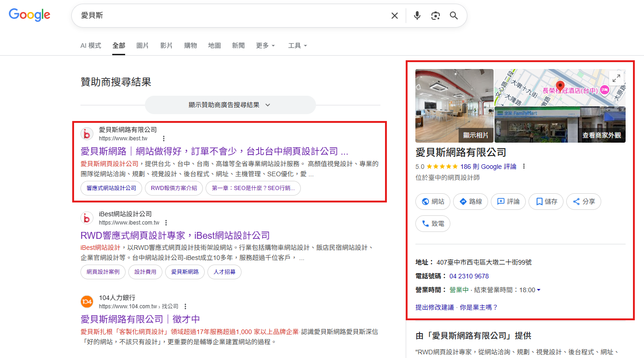
Task: Switch to the 地圖 tab
Action: click(x=214, y=46)
